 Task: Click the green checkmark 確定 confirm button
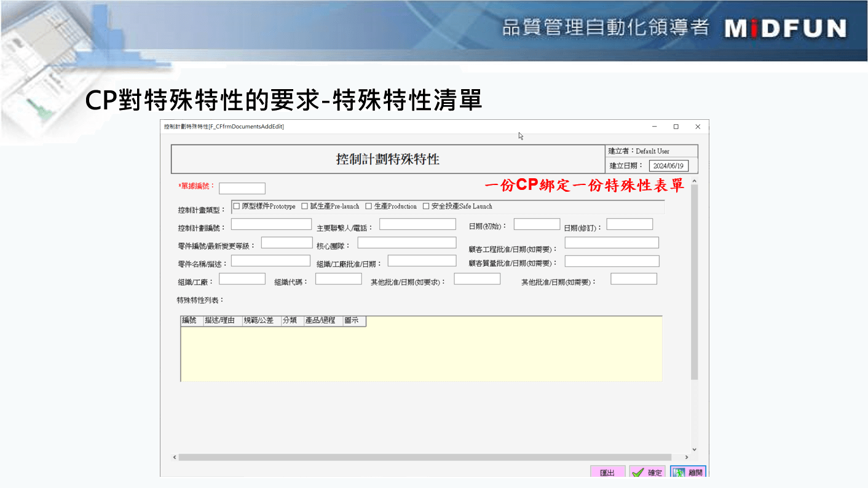click(x=647, y=472)
